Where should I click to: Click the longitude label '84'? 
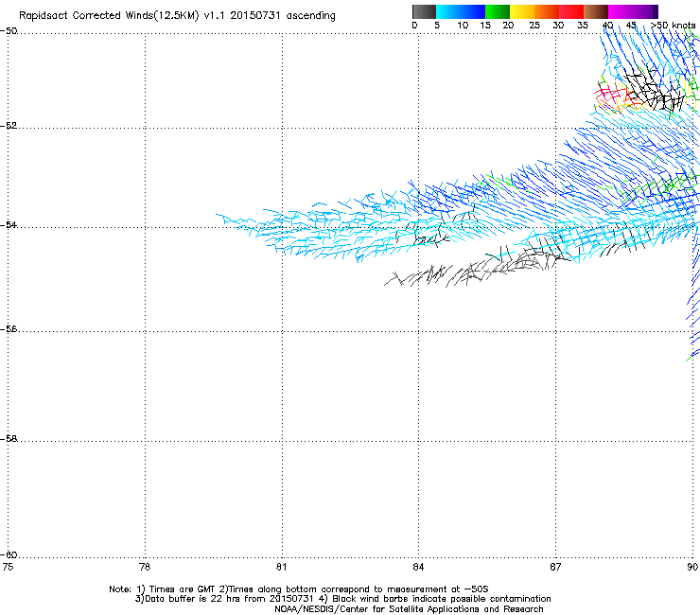(418, 567)
